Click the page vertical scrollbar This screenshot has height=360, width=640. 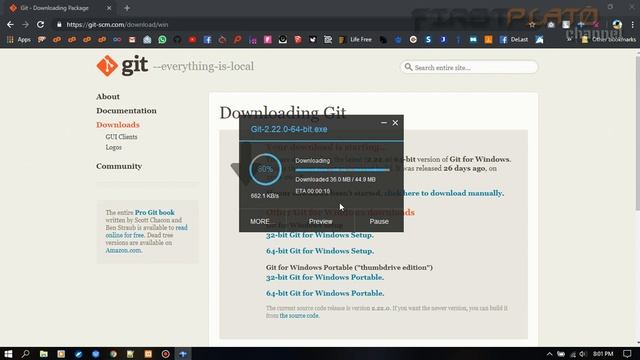[638, 134]
